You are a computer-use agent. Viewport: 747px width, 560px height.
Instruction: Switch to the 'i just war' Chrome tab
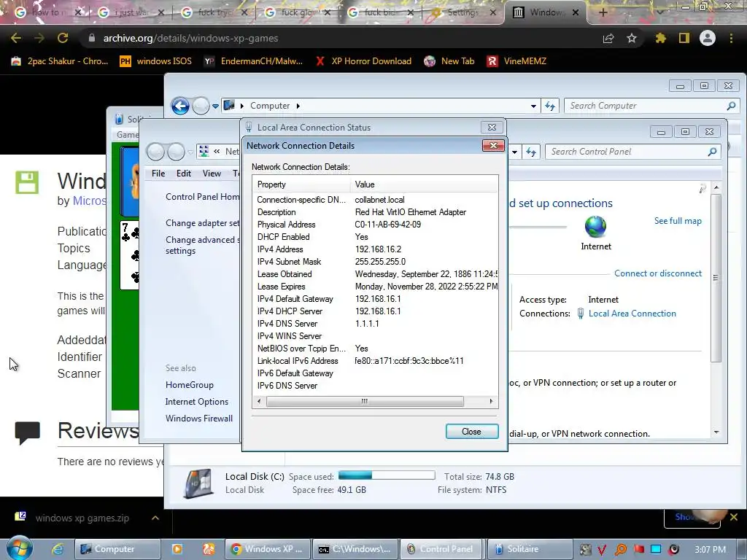(132, 12)
